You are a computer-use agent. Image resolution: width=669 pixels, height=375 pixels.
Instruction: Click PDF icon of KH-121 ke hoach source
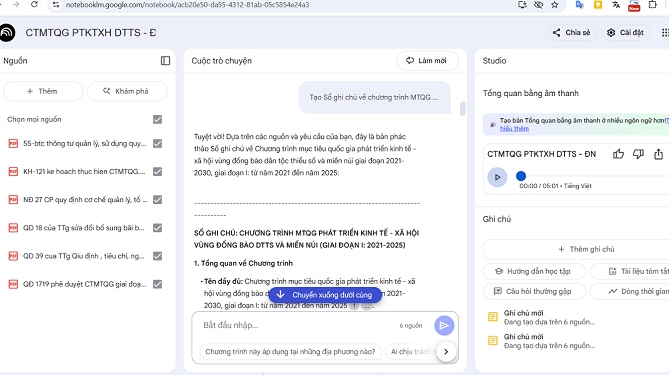13,172
